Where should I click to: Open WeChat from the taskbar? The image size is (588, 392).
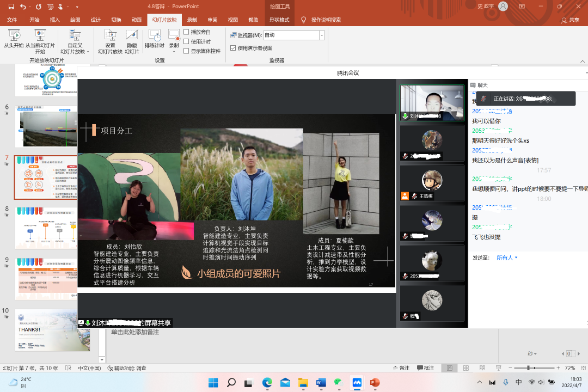339,383
